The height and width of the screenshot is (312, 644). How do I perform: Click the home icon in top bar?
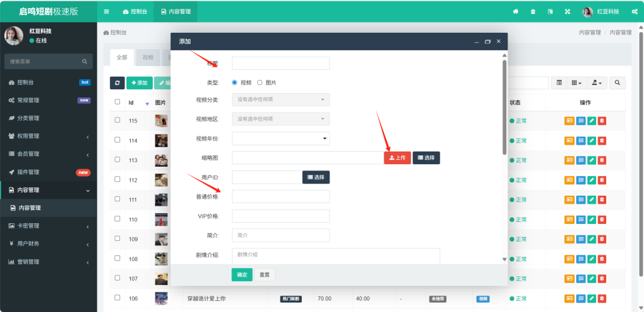point(516,12)
